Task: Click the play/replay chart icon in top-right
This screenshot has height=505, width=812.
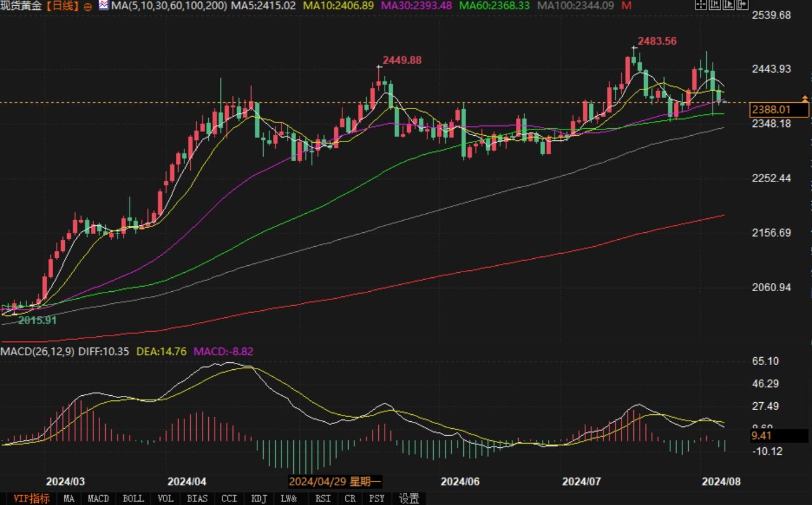Action: (x=728, y=5)
